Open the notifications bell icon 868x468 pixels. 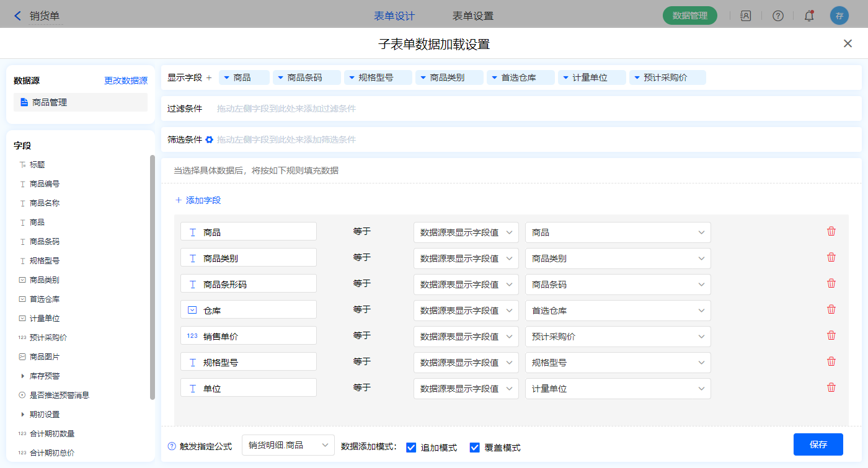click(x=808, y=16)
